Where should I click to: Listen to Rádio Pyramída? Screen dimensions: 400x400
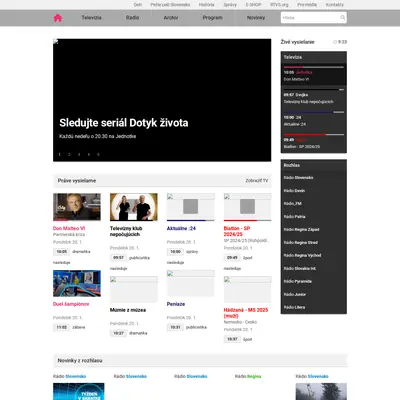[x=298, y=281]
